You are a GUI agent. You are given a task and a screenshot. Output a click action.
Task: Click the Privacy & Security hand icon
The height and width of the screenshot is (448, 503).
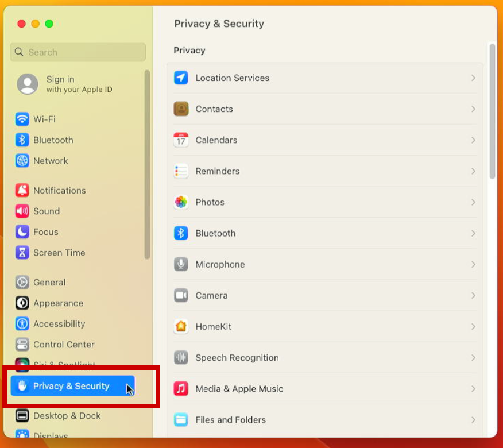click(22, 386)
